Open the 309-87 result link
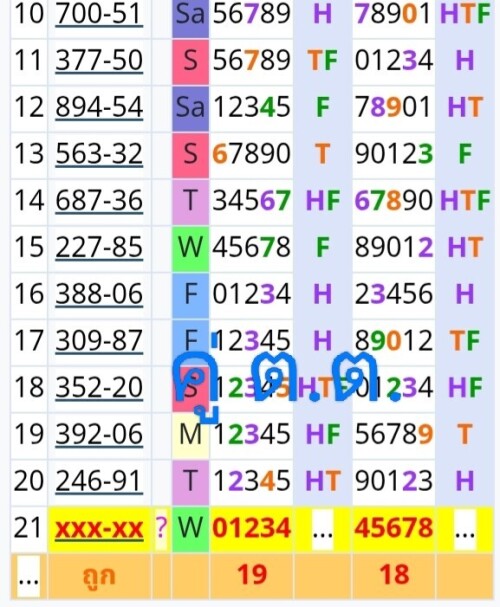 coord(99,341)
